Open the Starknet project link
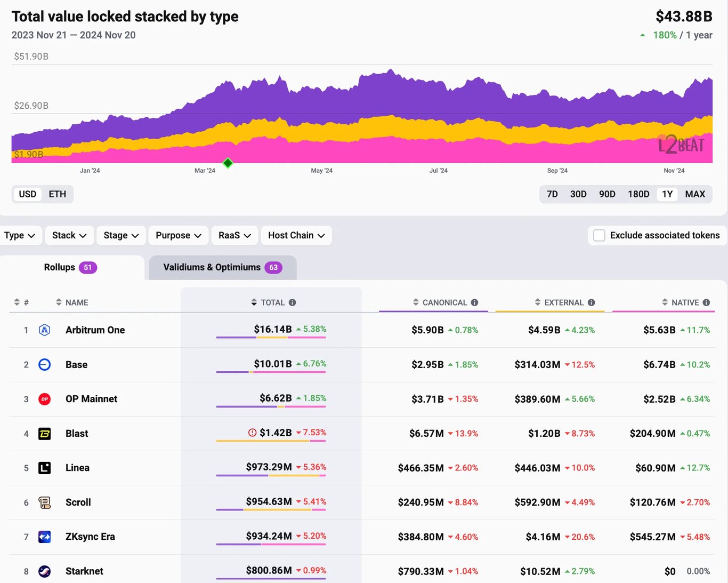This screenshot has width=728, height=583. pos(84,571)
